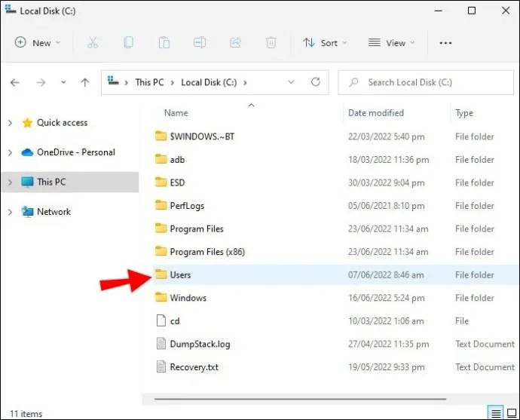
Task: Select the PerfLogs folder icon
Action: [x=161, y=205]
